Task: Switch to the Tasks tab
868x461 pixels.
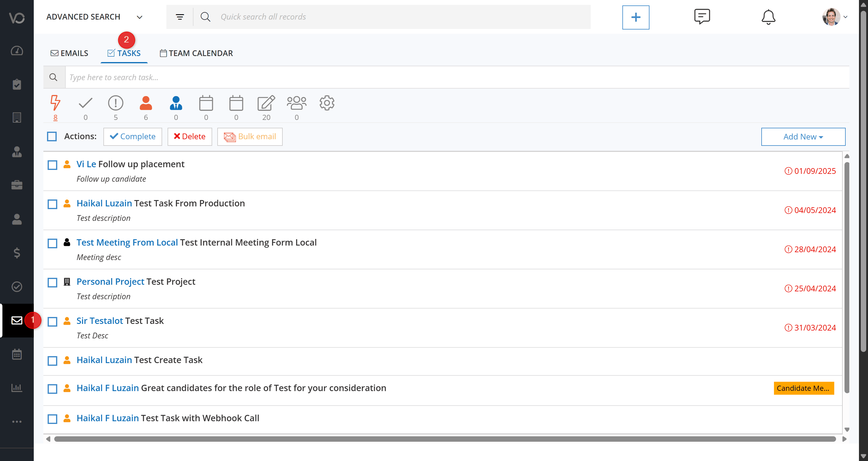Action: click(x=124, y=53)
